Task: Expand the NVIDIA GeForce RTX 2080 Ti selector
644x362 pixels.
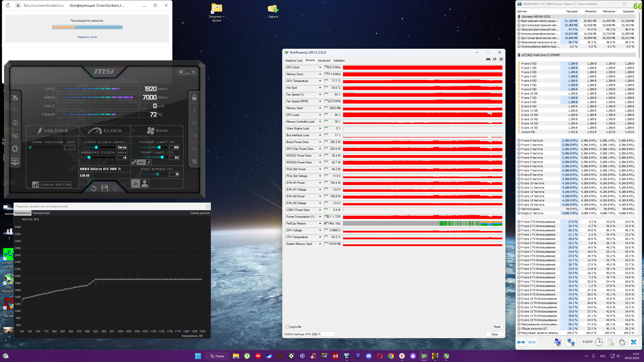Action: click(335, 334)
